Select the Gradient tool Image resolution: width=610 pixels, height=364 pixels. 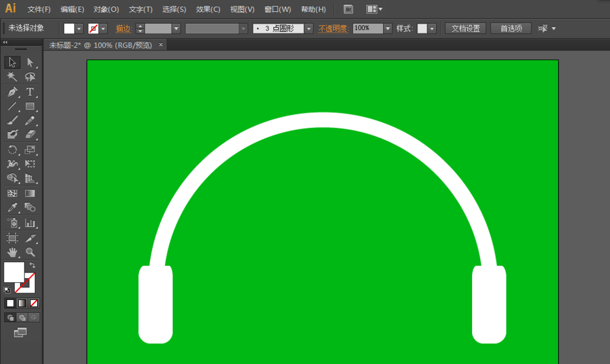pyautogui.click(x=30, y=193)
